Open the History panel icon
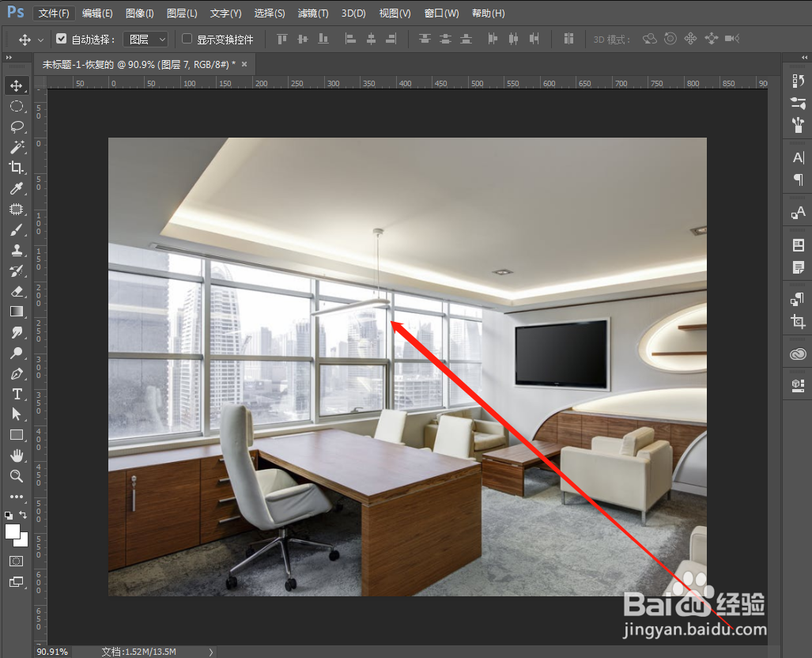The image size is (812, 658). (798, 81)
